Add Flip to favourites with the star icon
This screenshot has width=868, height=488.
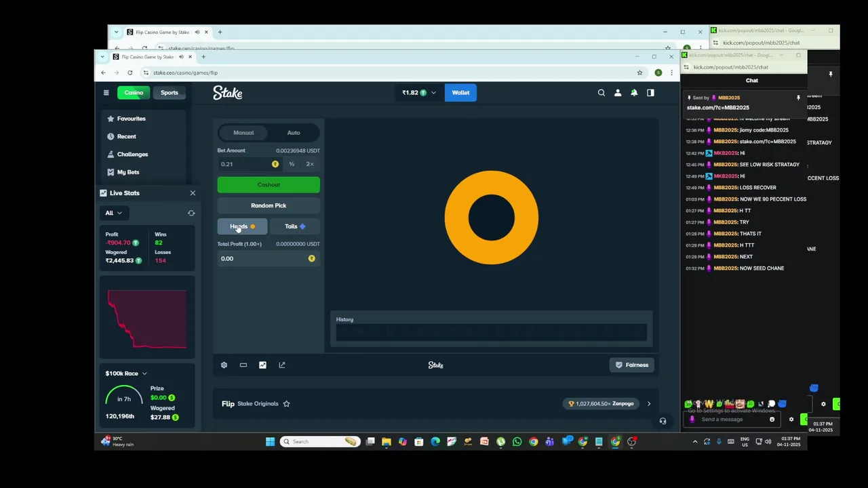286,404
